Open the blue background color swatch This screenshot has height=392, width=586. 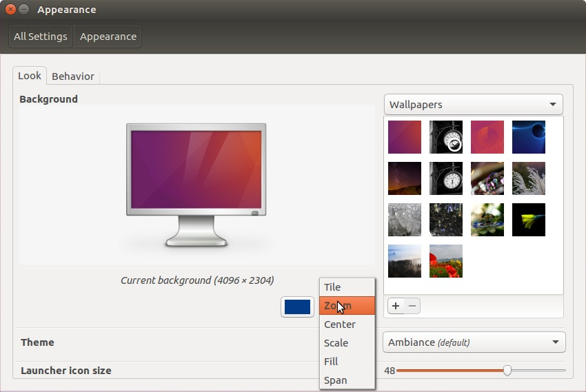tap(297, 307)
